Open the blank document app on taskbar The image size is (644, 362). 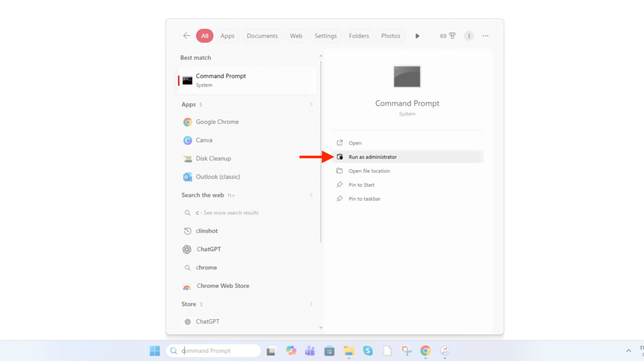pyautogui.click(x=387, y=351)
